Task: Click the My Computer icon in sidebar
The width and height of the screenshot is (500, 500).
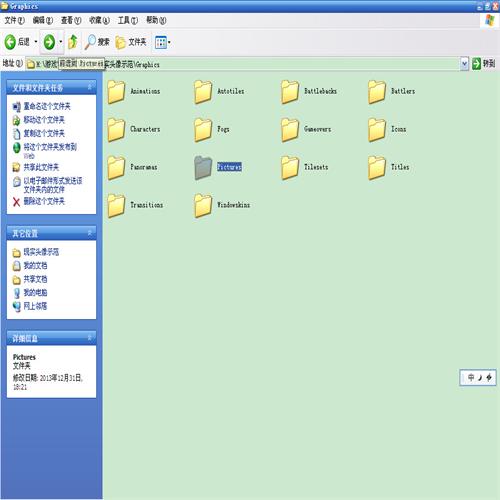Action: point(16,293)
